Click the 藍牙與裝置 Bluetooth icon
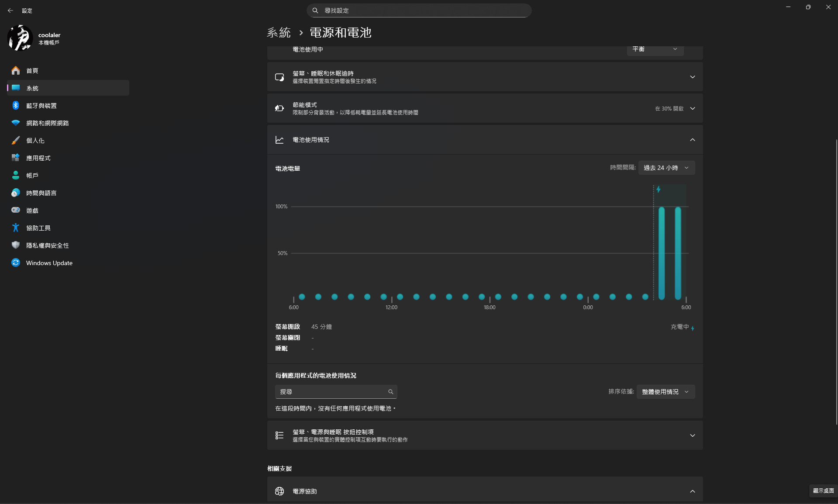838x504 pixels. tap(16, 105)
